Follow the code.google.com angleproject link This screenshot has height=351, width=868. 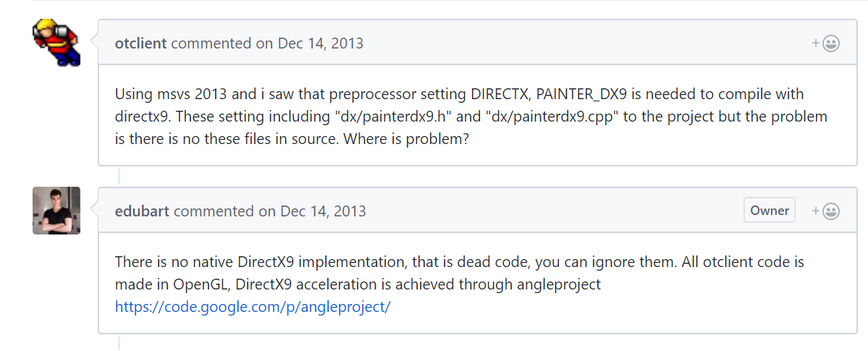click(253, 307)
